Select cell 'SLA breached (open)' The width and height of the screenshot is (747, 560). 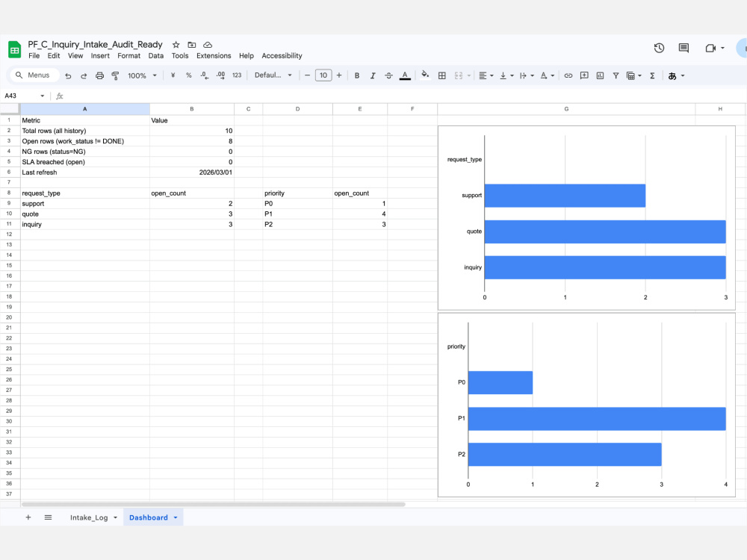coord(85,162)
